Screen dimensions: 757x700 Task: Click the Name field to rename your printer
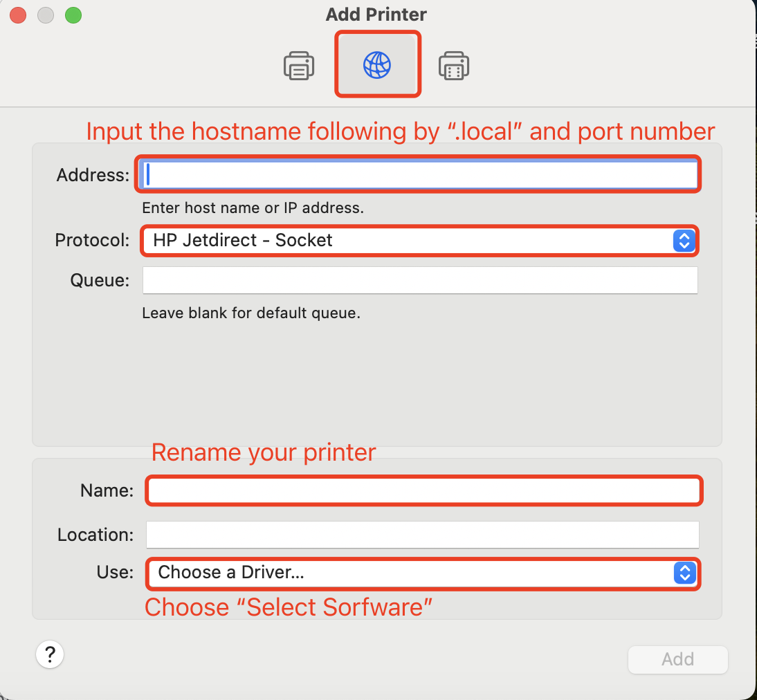click(423, 490)
